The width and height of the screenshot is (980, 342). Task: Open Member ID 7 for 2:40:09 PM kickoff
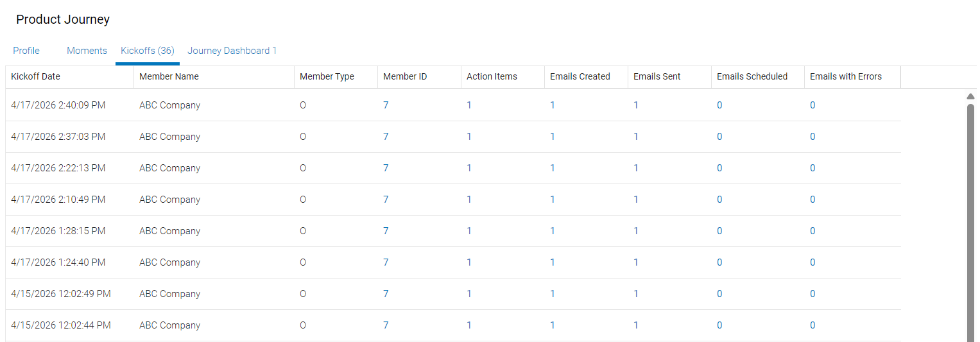(x=386, y=105)
